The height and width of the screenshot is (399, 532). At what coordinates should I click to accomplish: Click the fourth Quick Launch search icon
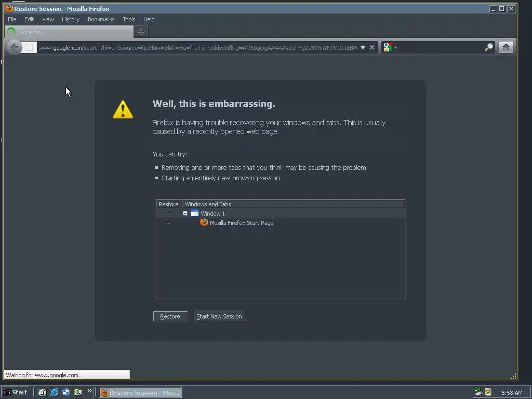(x=78, y=392)
